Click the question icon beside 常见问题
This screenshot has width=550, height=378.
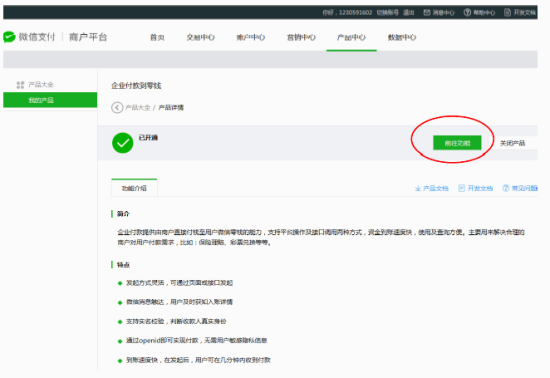click(x=505, y=188)
